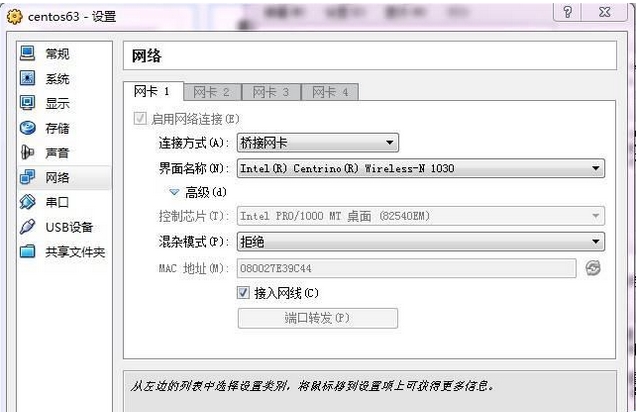The width and height of the screenshot is (636, 412).
Task: Switch to 网卡 1 tab
Action: pyautogui.click(x=153, y=91)
